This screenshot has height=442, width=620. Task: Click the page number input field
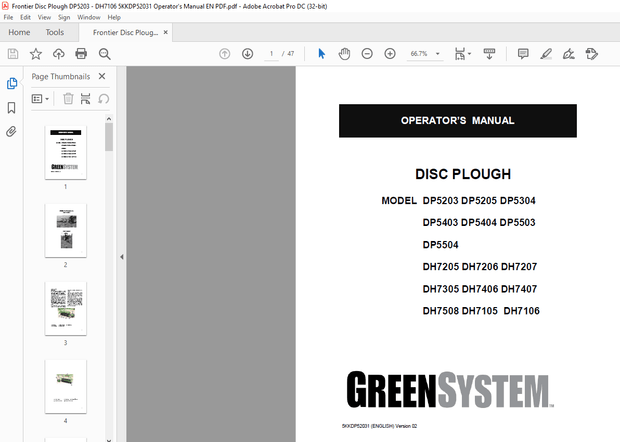tap(271, 54)
